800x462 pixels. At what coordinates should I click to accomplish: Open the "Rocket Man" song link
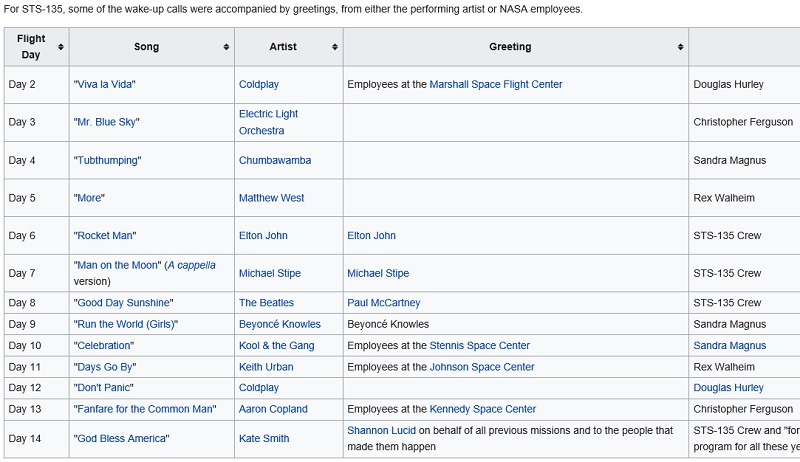[x=105, y=236]
